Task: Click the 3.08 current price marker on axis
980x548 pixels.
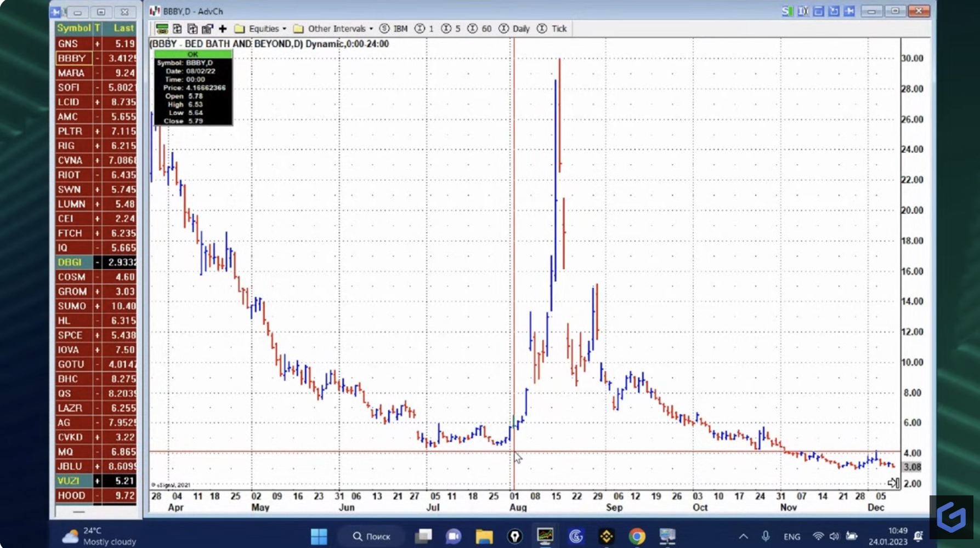Action: tap(912, 467)
